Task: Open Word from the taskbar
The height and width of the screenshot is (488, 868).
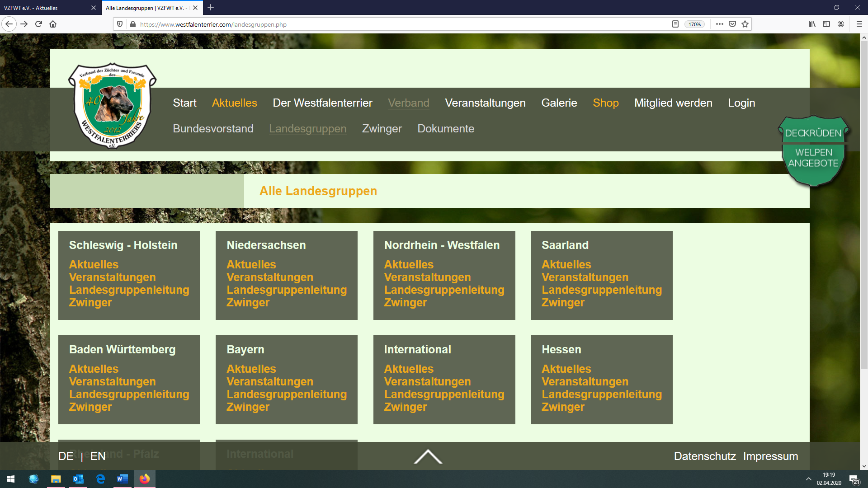Action: click(x=123, y=479)
